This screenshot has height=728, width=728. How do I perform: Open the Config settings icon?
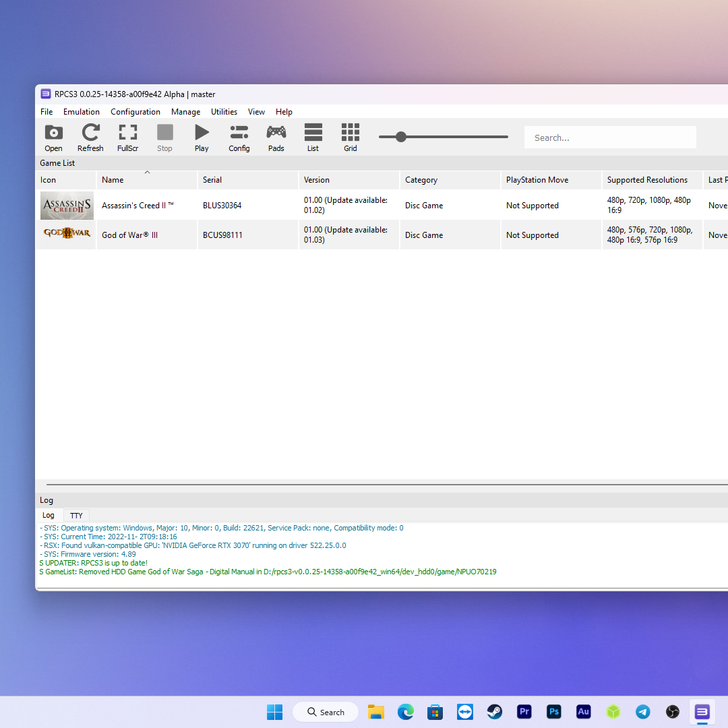click(x=239, y=138)
